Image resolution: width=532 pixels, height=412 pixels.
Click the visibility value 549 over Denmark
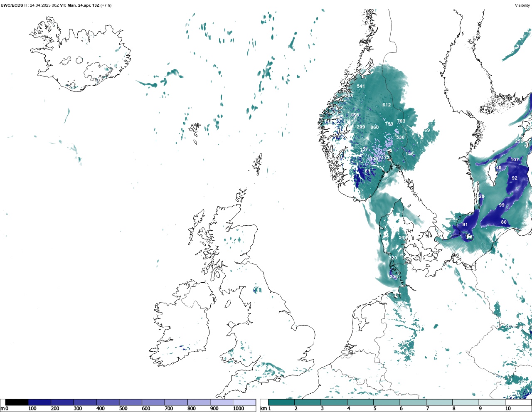(x=403, y=238)
